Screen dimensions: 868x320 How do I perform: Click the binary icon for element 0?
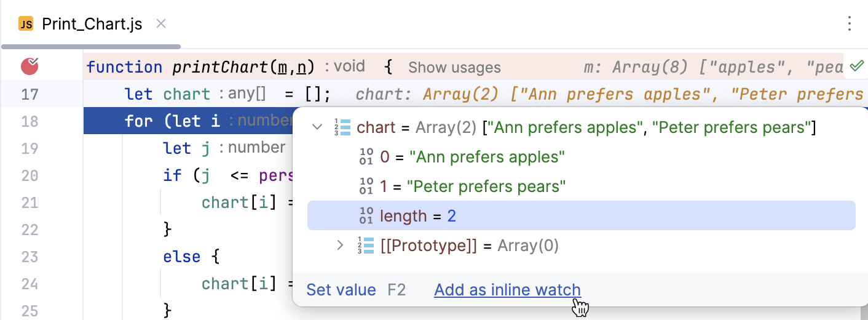point(366,157)
